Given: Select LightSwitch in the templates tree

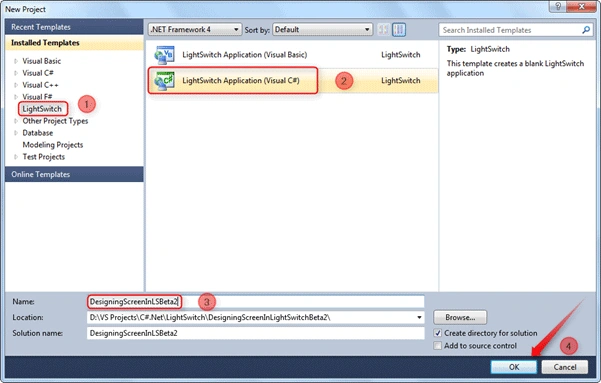Looking at the screenshot, I should coord(42,109).
